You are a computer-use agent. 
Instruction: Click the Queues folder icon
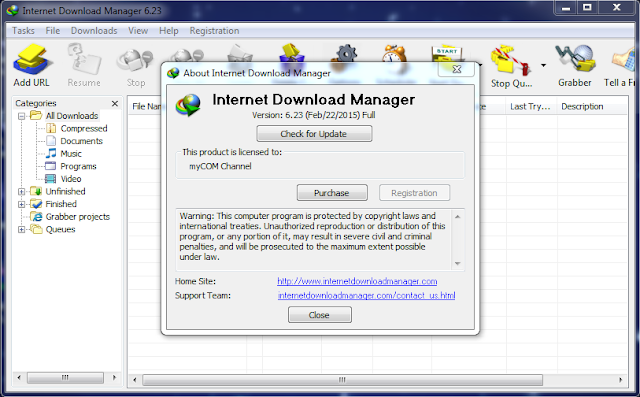click(36, 229)
